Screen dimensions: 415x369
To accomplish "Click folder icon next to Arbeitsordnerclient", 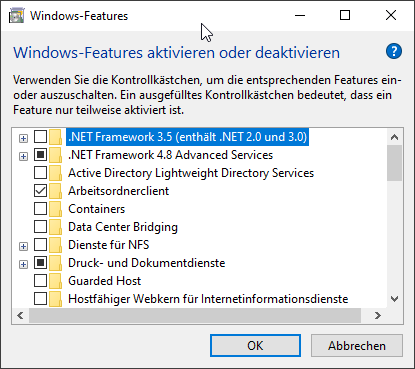I will click(x=55, y=191).
